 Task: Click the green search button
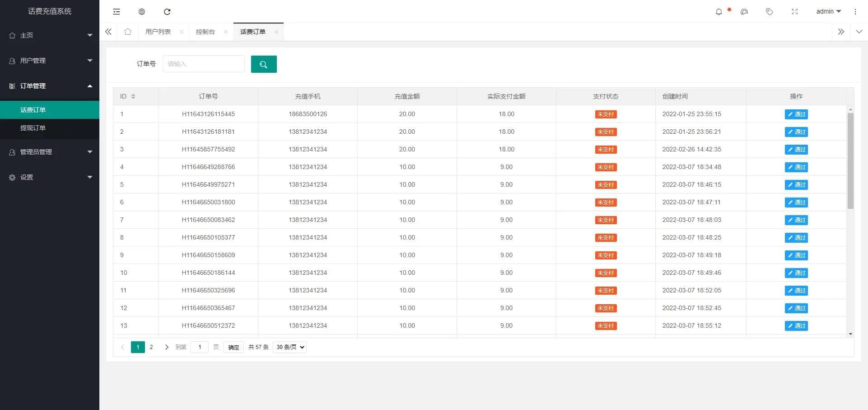click(x=264, y=64)
